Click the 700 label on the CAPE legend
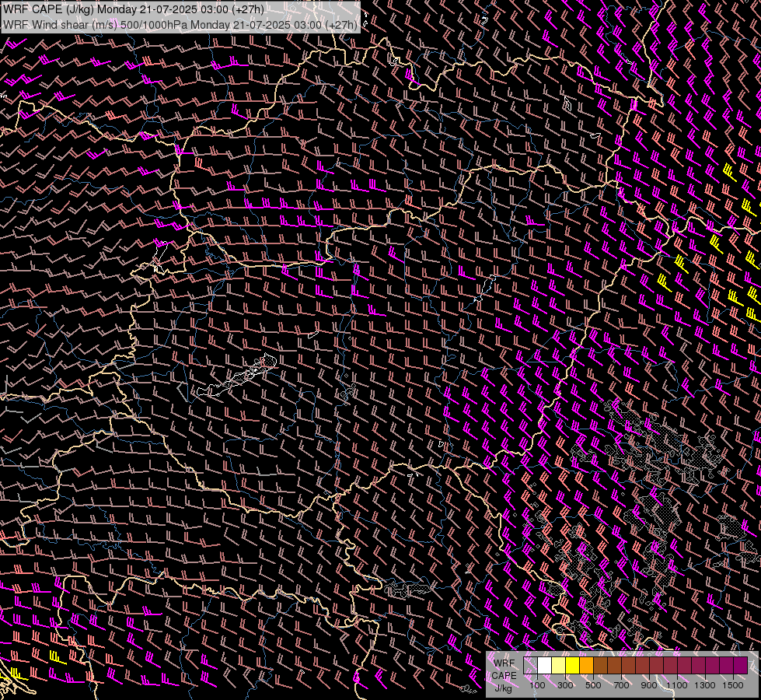761x700 pixels. coord(621,685)
